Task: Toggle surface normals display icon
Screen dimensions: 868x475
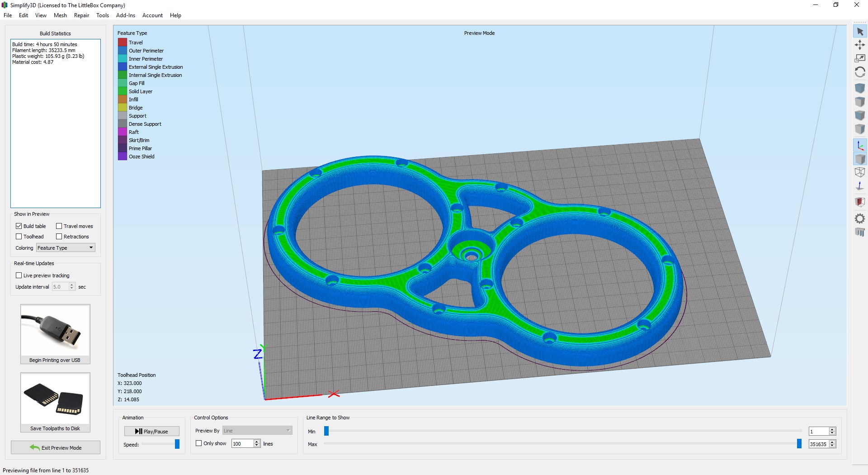Action: (860, 186)
